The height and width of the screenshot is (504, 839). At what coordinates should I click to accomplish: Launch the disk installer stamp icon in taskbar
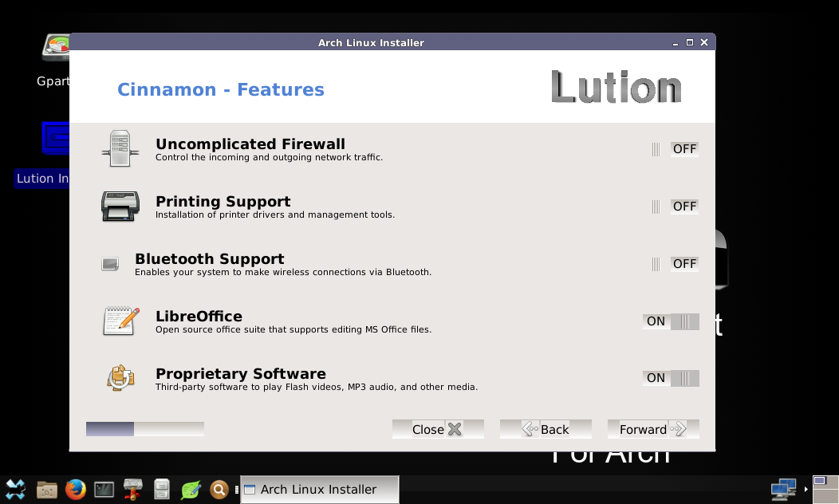132,489
